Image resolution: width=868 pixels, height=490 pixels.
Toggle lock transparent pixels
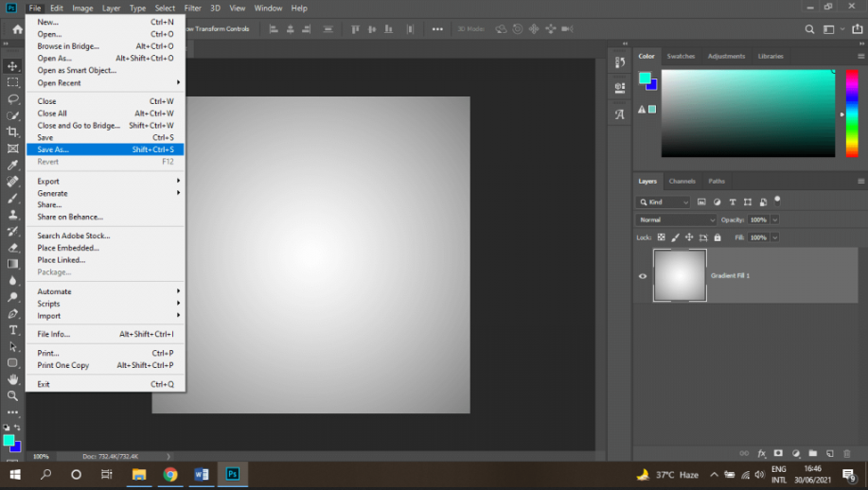pyautogui.click(x=661, y=237)
